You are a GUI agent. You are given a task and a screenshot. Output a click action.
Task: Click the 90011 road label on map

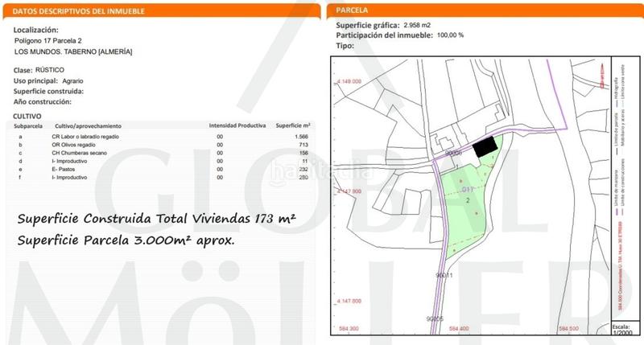[x=445, y=276]
